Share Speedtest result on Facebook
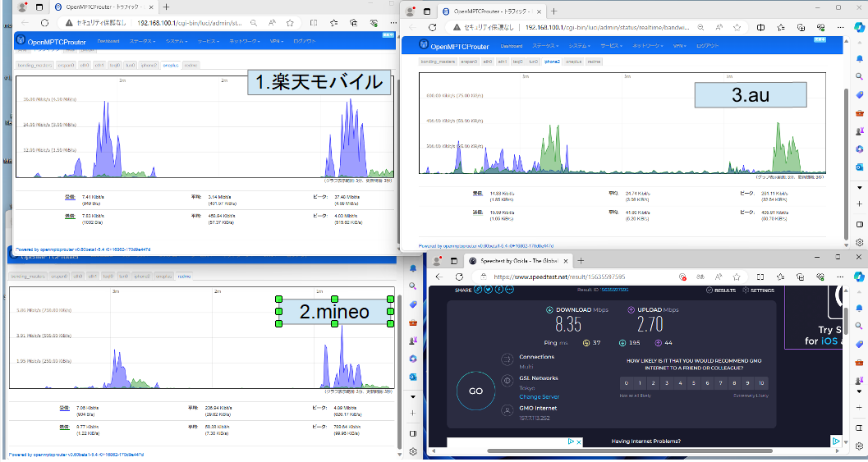The image size is (868, 462). click(498, 290)
